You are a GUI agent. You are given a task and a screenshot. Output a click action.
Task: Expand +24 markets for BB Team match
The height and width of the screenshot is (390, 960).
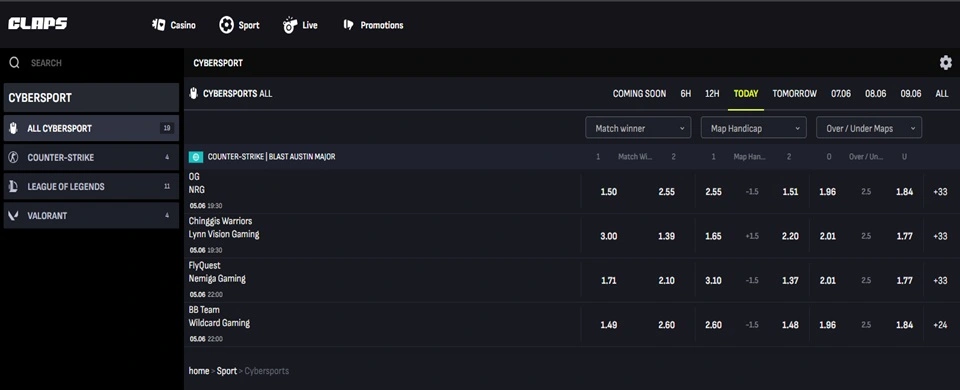[940, 325]
